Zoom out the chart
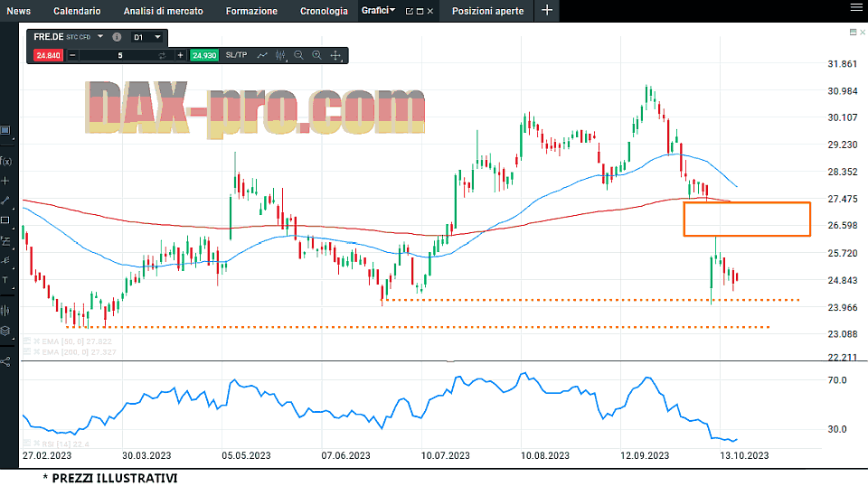Image resolution: width=868 pixels, height=486 pixels. [x=299, y=55]
